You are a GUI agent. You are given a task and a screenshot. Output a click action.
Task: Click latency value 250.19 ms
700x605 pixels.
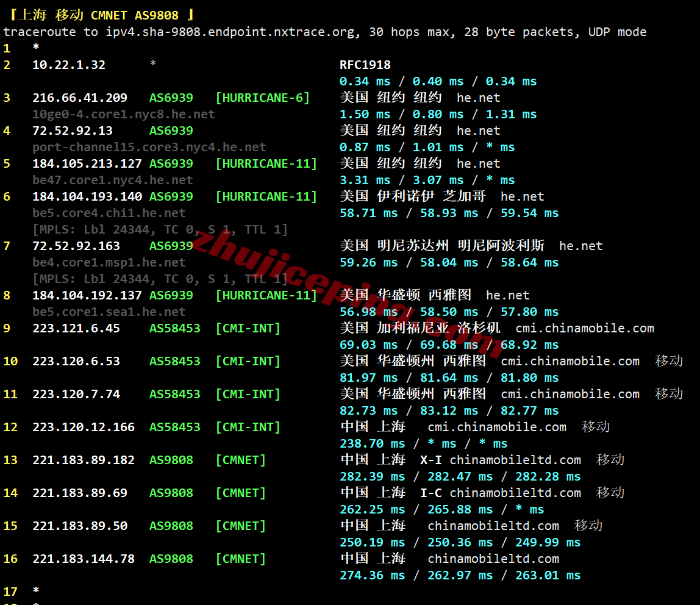(x=373, y=543)
